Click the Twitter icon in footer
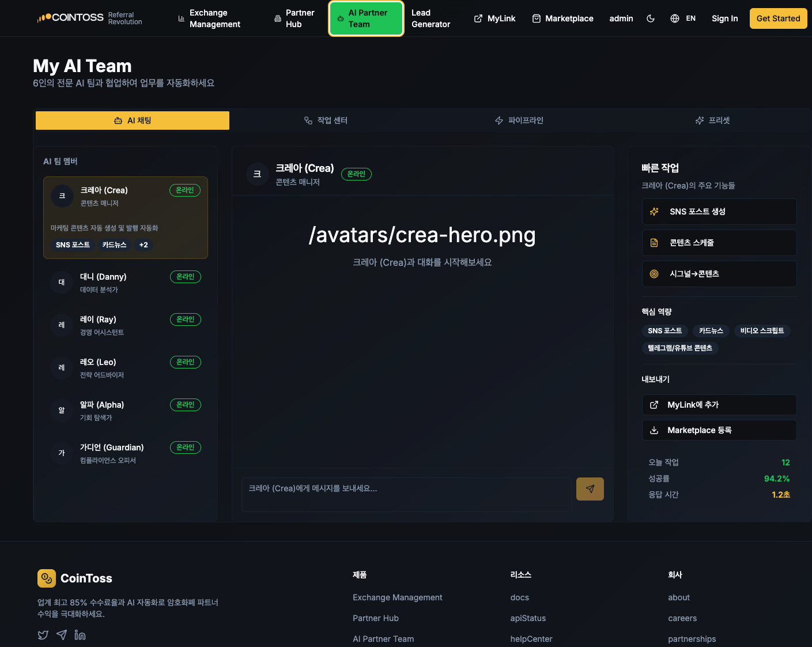Image resolution: width=812 pixels, height=647 pixels. tap(43, 635)
